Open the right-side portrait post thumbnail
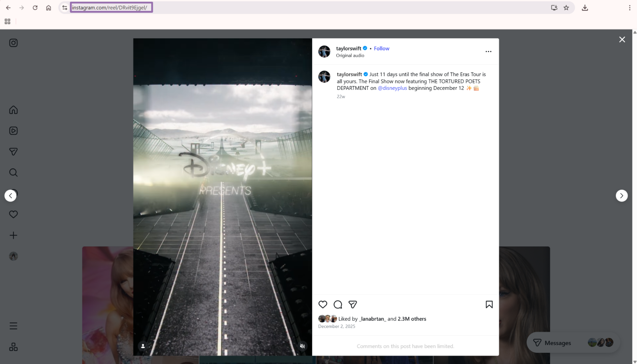The image size is (637, 364). [525, 305]
